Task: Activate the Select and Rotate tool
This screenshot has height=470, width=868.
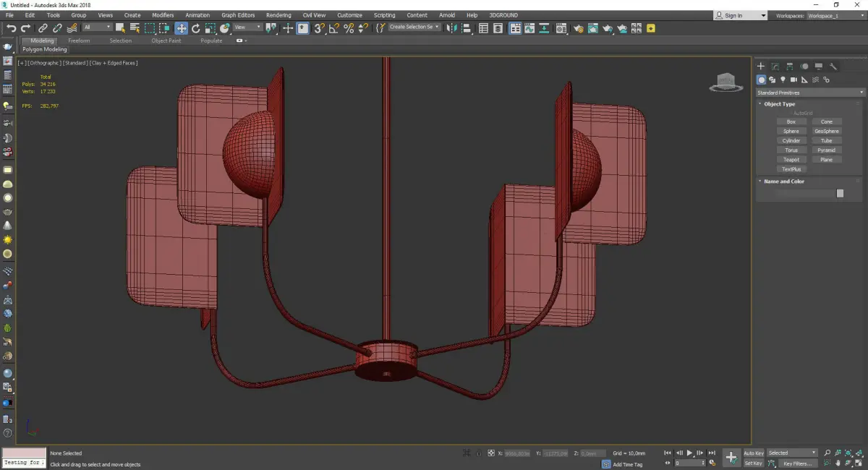Action: click(195, 28)
